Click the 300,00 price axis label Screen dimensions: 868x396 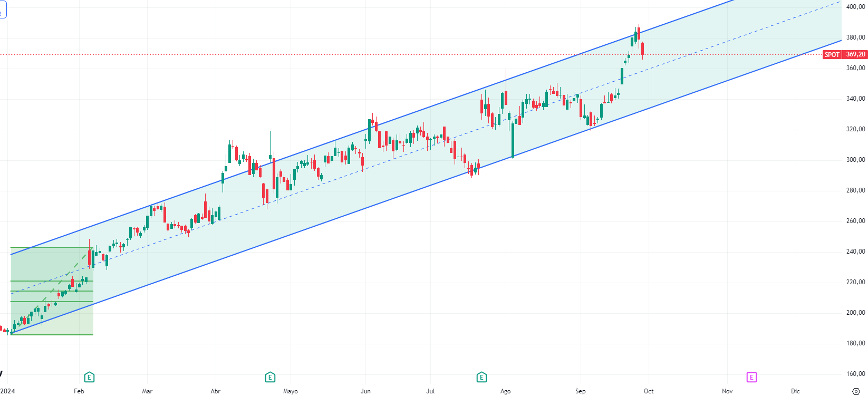click(855, 160)
